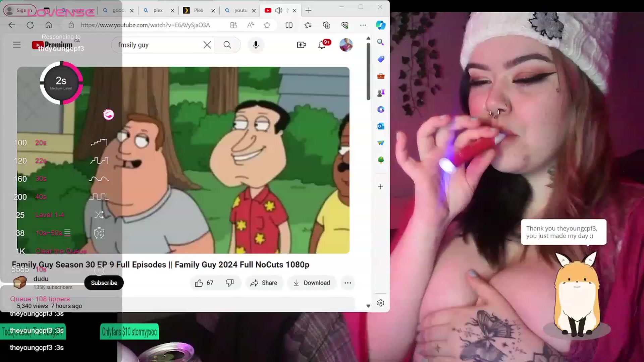This screenshot has height=362, width=644.
Task: Click the Subscribe button for dudu
Action: (x=104, y=283)
